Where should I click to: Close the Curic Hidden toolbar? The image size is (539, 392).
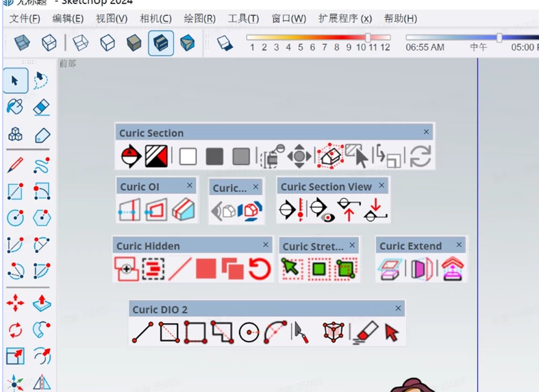pos(266,245)
